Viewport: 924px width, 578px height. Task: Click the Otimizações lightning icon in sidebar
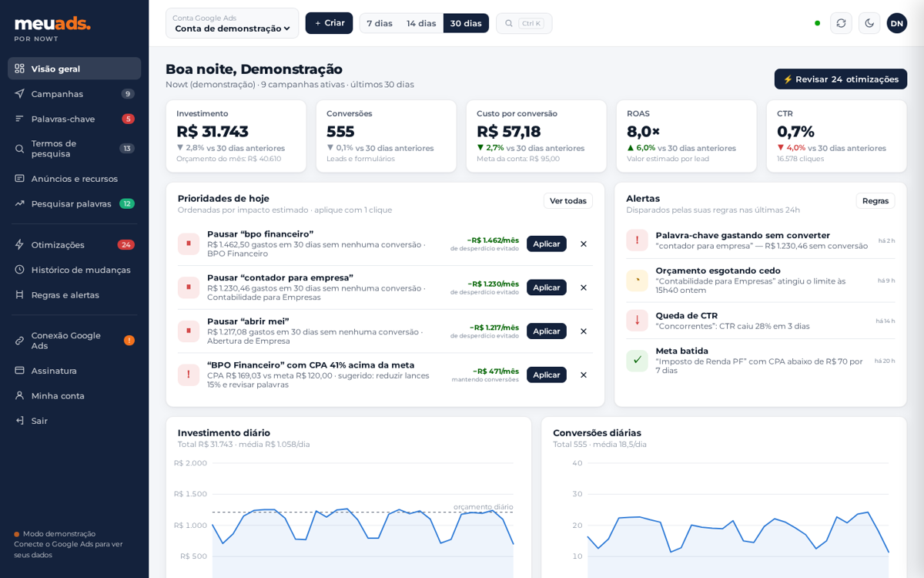coord(20,244)
